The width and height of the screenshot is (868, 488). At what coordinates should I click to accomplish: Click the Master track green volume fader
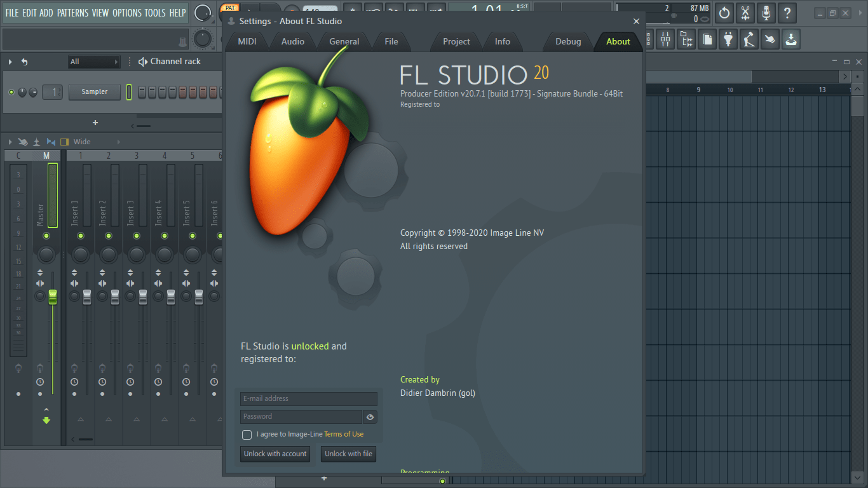pyautogui.click(x=53, y=297)
